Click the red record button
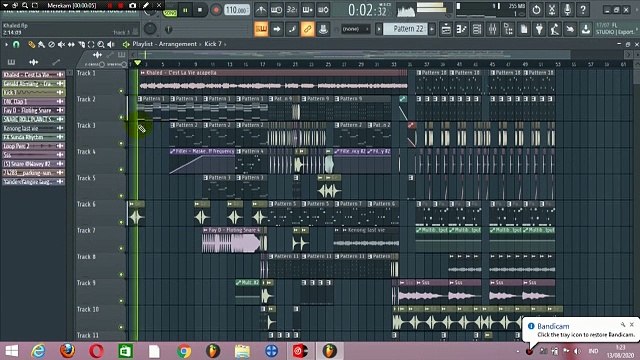Image resolution: width=640 pixels, height=360 pixels. pos(216,10)
